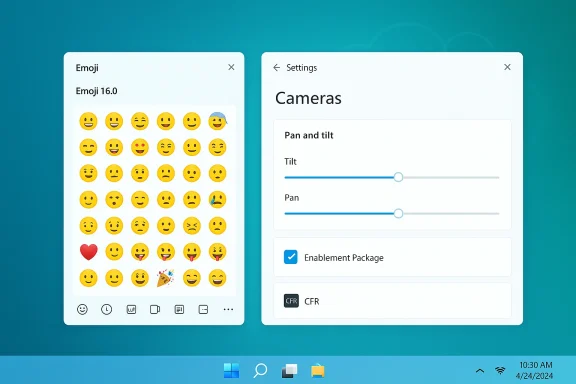Close the Settings Cameras window
Screen dimensions: 576x384
coord(507,67)
